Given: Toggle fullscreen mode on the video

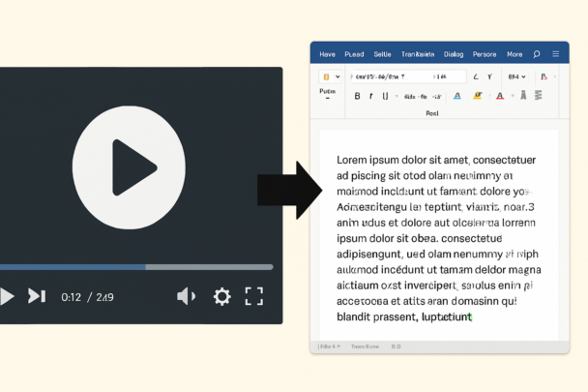Looking at the screenshot, I should coord(254,296).
